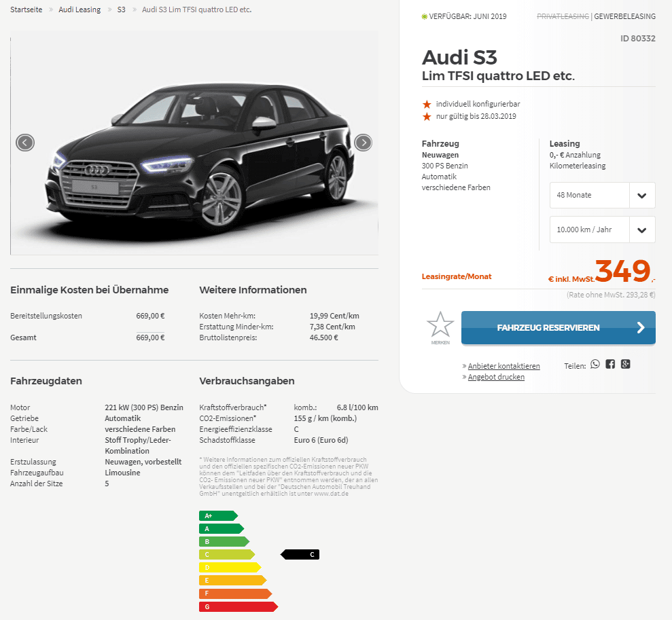The height and width of the screenshot is (620, 672).
Task: Click the 'Rate ohne MwSt. 293,28 €' text
Action: pos(611,295)
